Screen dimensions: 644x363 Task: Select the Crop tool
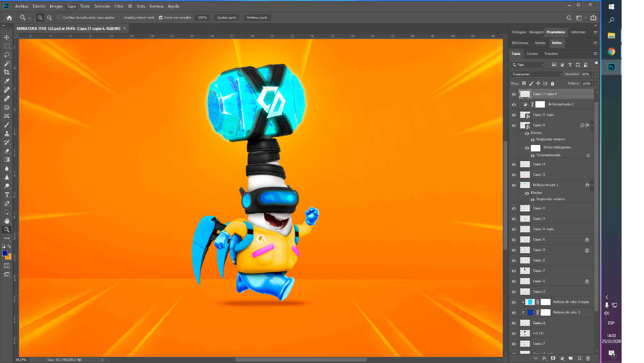(7, 72)
